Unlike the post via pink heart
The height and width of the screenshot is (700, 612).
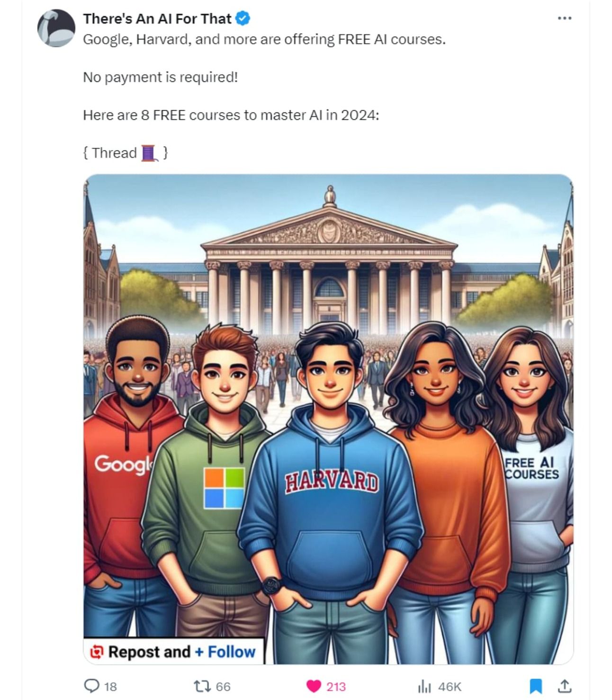(x=314, y=686)
